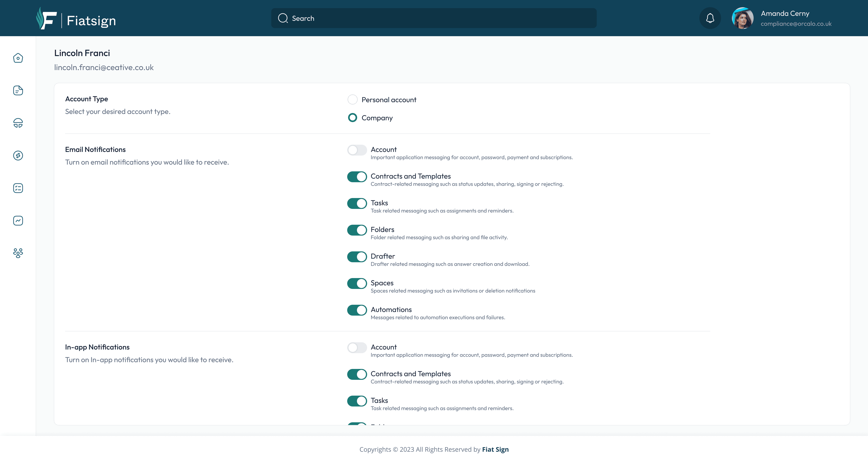Screen dimensions: 868x463
Task: Enable in-app Account notifications toggle
Action: point(357,347)
